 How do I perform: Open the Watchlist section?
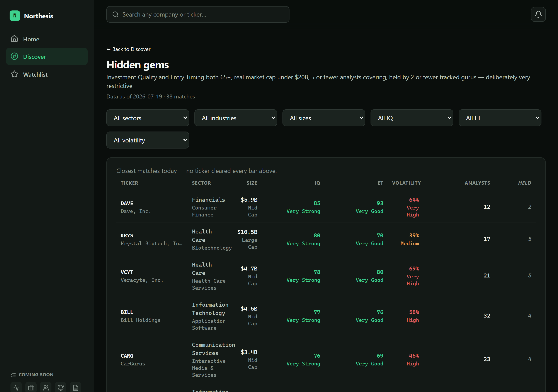(x=47, y=74)
